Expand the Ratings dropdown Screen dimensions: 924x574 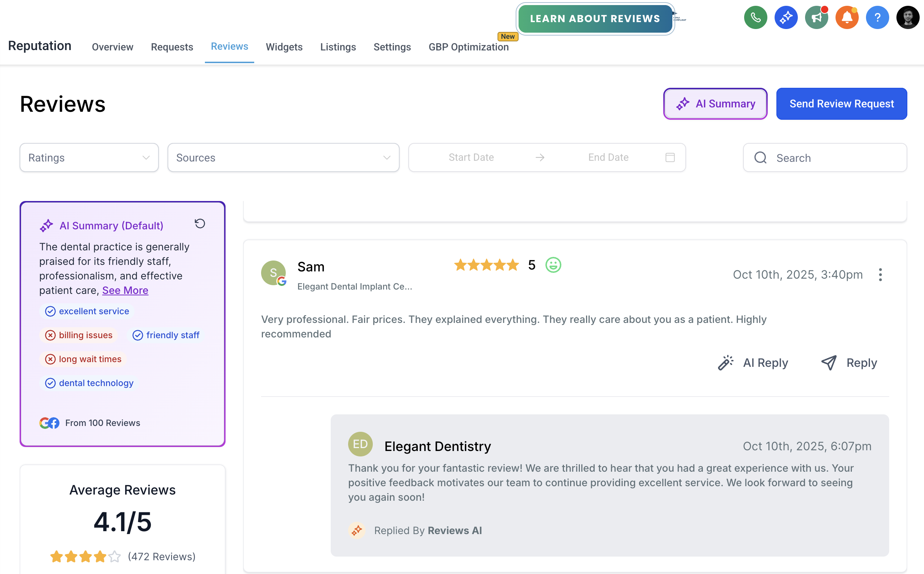(89, 157)
